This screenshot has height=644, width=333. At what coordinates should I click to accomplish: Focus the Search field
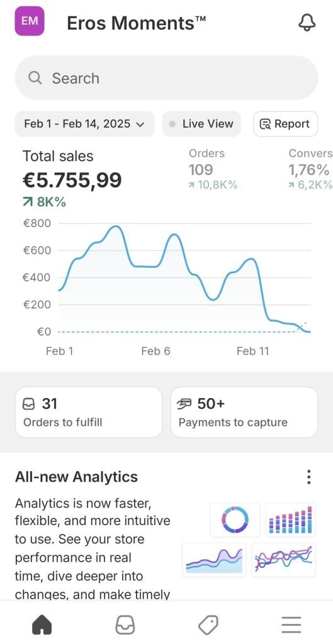[x=166, y=77]
